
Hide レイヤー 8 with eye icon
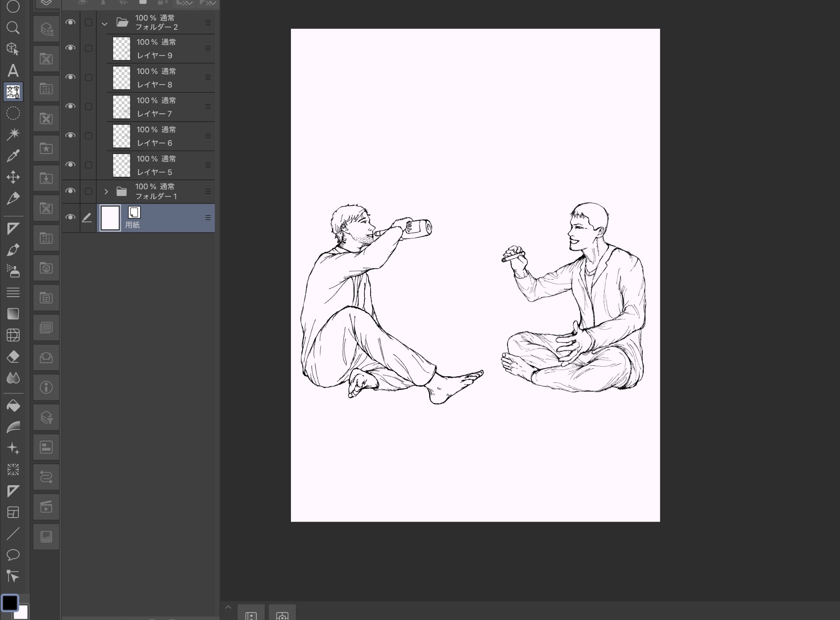70,77
